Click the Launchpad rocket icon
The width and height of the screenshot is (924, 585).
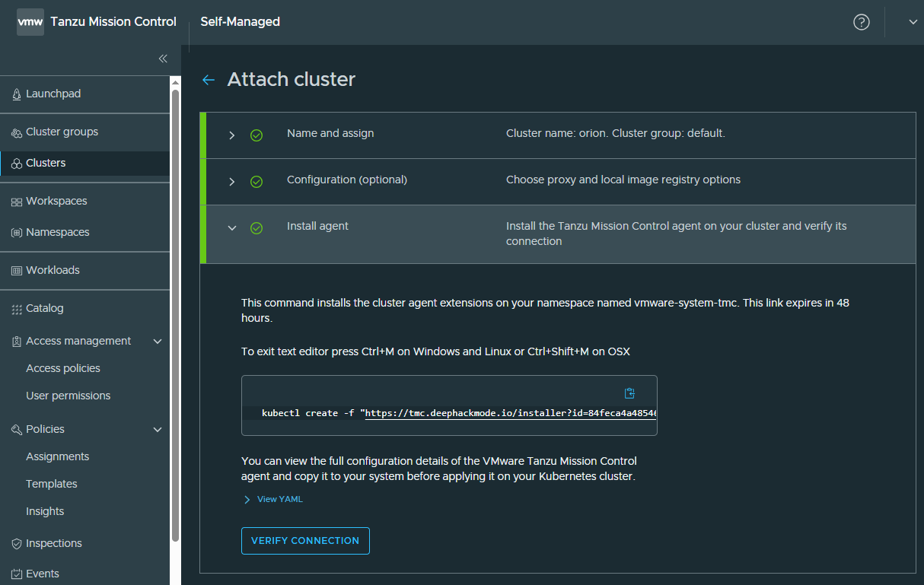tap(17, 94)
